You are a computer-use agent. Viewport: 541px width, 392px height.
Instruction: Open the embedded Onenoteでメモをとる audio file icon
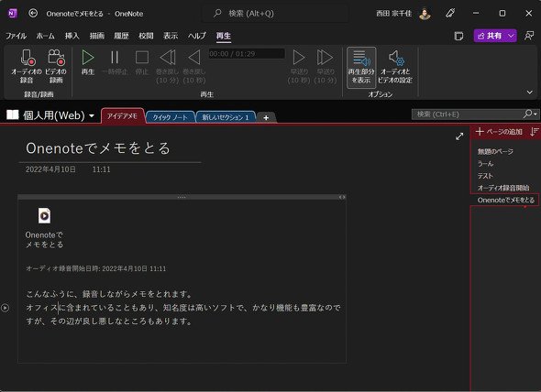45,215
